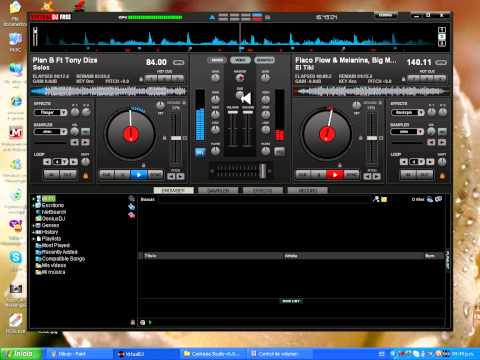Click right deck sampler next arrow
Image resolution: width=480 pixels, height=360 pixels.
tap(442, 143)
